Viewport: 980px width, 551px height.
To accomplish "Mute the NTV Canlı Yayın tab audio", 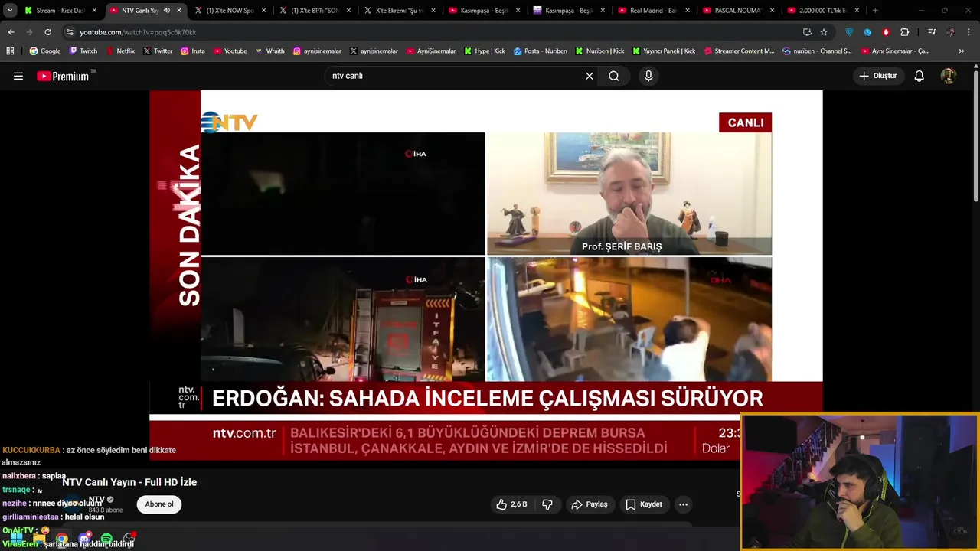I will 167,10.
